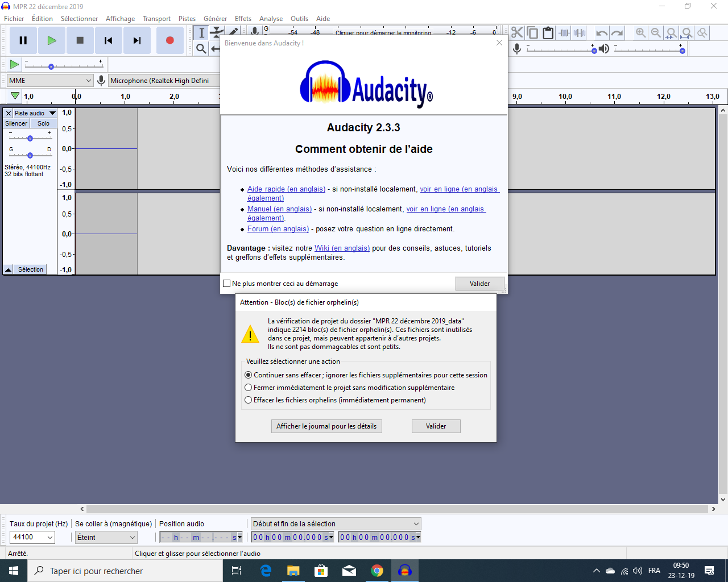The width and height of the screenshot is (728, 582).
Task: Click the Pause button
Action: [23, 40]
